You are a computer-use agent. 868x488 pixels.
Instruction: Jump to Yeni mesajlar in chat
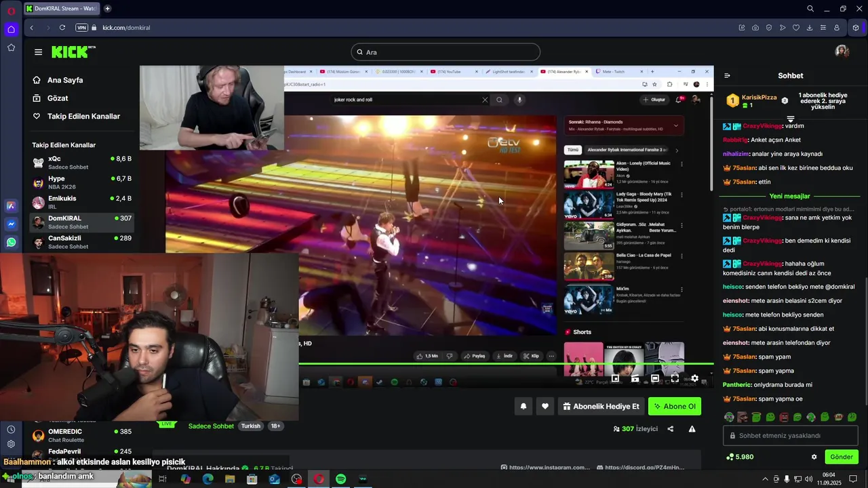[789, 196]
